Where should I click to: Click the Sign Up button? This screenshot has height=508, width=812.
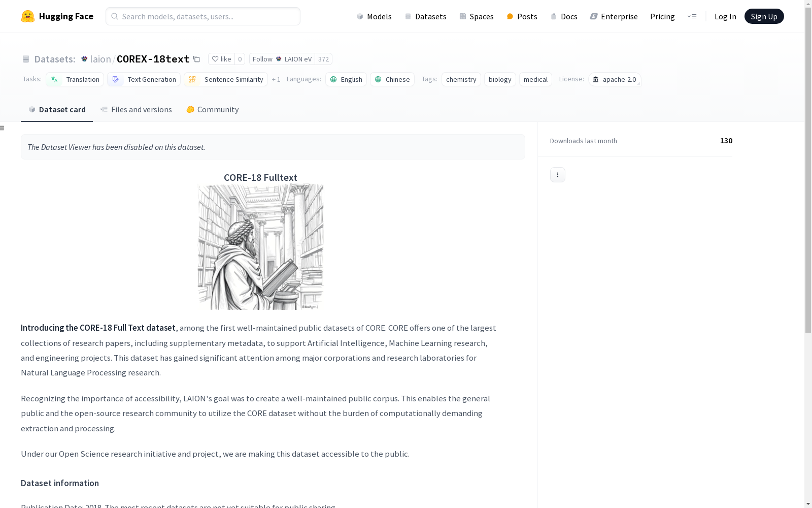coord(764,16)
